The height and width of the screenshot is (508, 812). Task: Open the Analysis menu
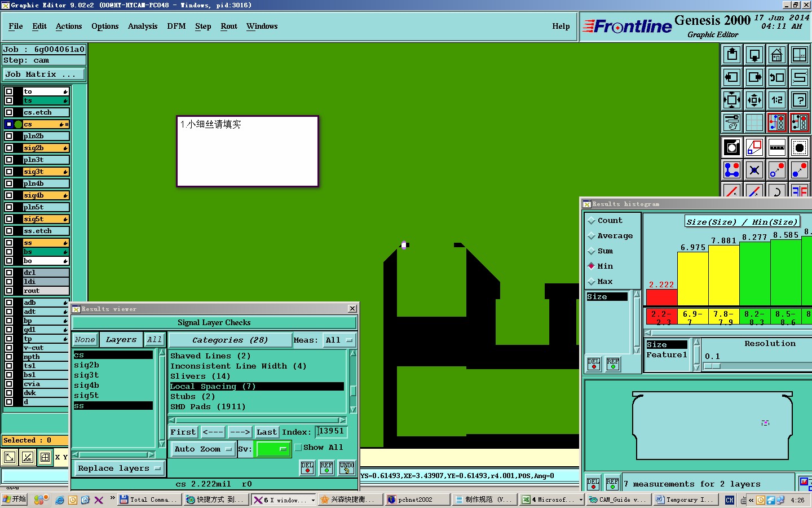coord(143,27)
